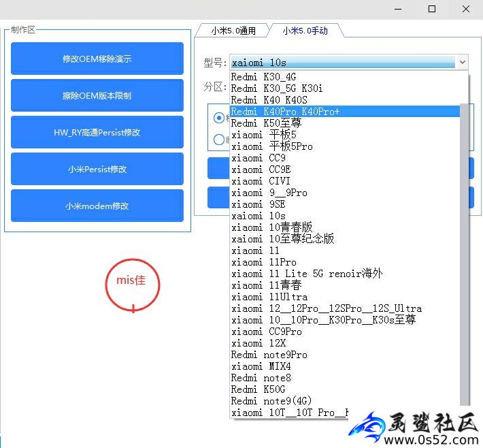The height and width of the screenshot is (448, 483).
Task: Pick Redmi note9Pro
Action: tap(345, 355)
